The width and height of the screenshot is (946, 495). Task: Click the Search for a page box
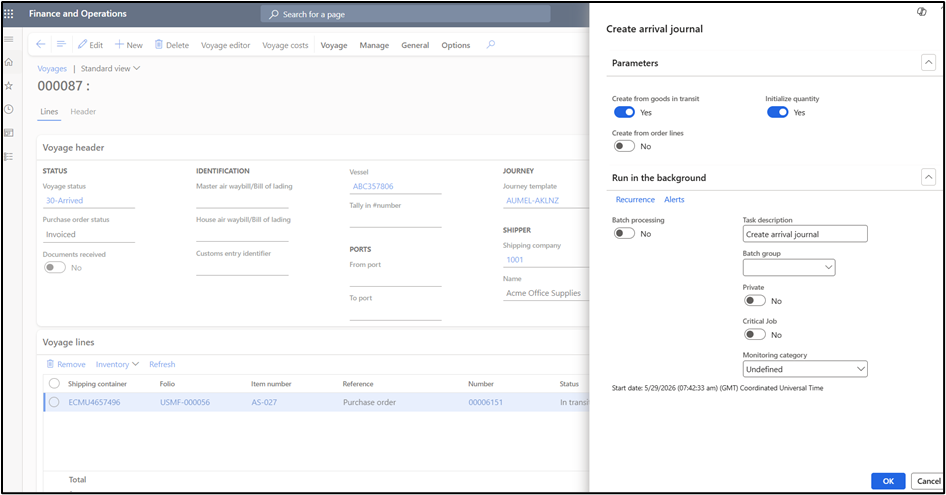[405, 14]
